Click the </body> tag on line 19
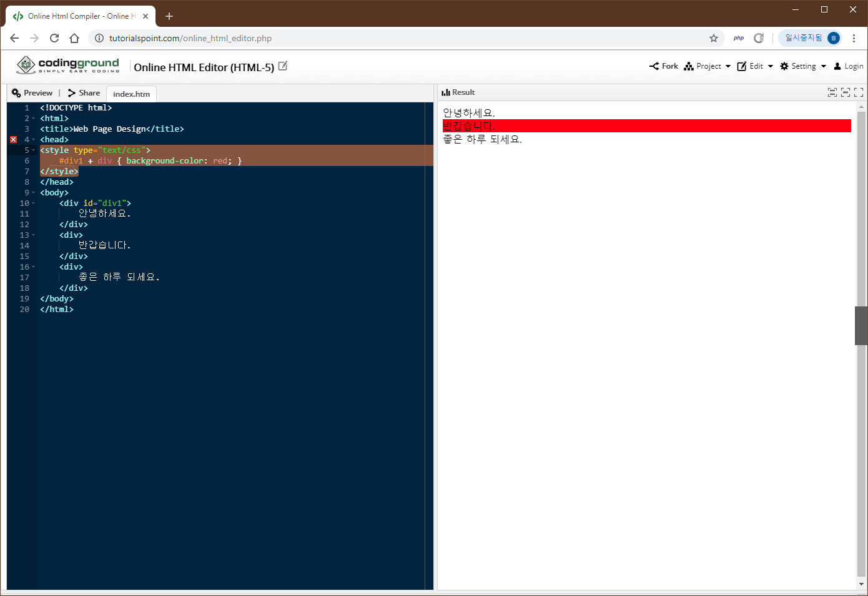 (x=57, y=299)
